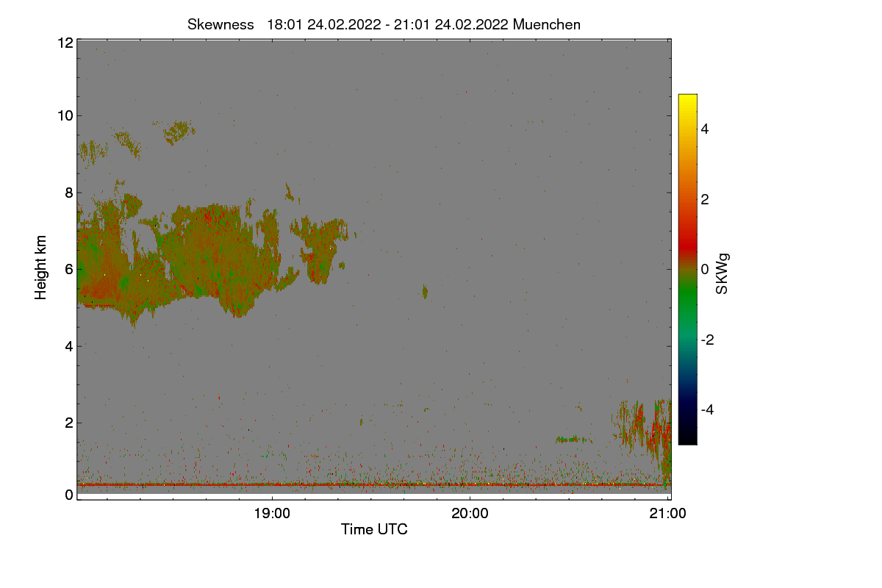
Task: Click the Time UTC axis title
Action: pyautogui.click(x=374, y=529)
